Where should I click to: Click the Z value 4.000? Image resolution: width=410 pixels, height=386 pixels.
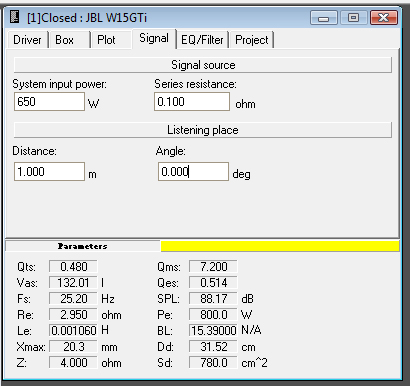coord(73,363)
